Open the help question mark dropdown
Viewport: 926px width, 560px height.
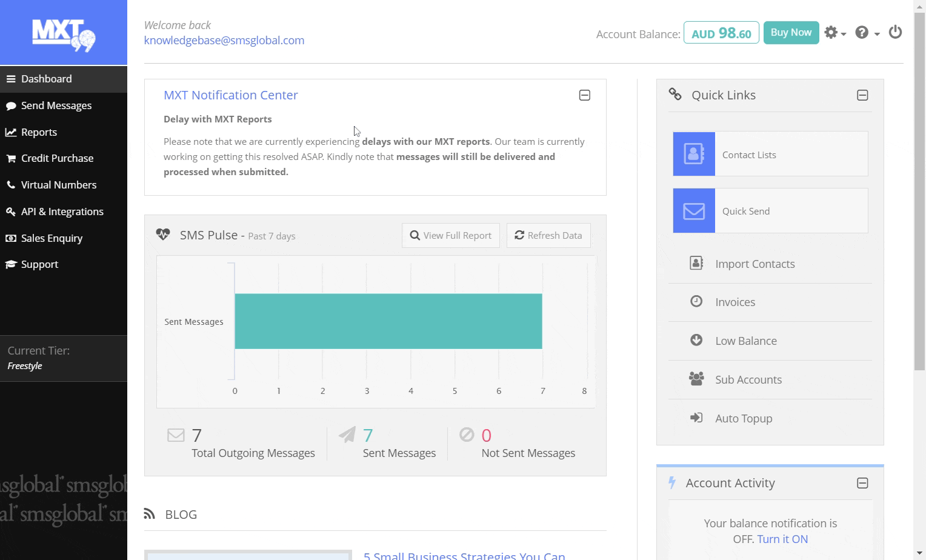point(867,33)
